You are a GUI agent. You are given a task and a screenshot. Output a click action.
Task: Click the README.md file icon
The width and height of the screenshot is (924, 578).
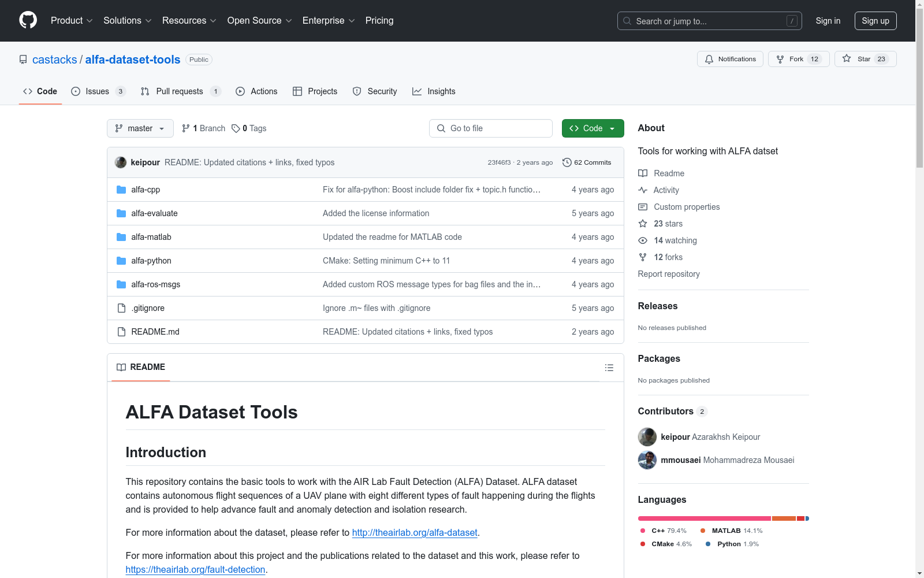[121, 332]
